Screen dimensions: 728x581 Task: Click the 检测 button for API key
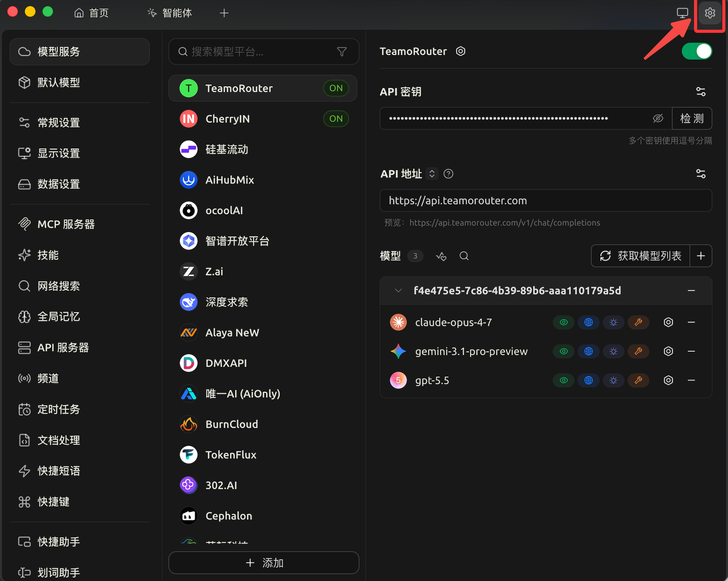click(692, 118)
